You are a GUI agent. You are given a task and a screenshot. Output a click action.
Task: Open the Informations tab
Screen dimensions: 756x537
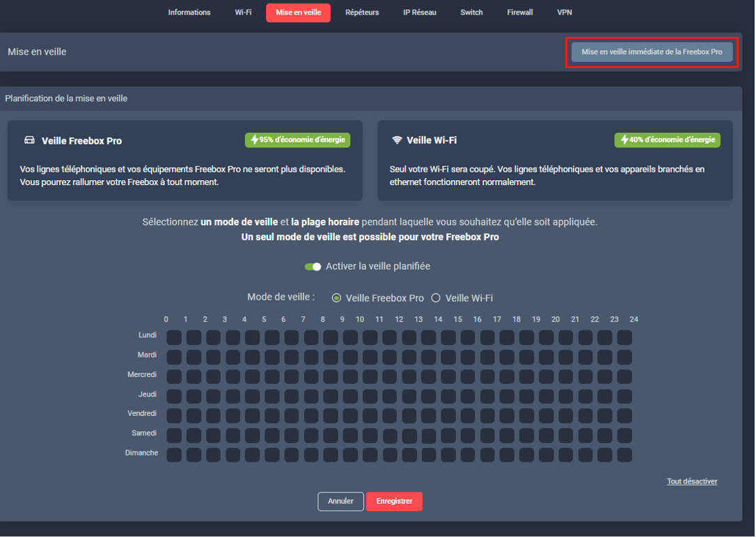189,13
